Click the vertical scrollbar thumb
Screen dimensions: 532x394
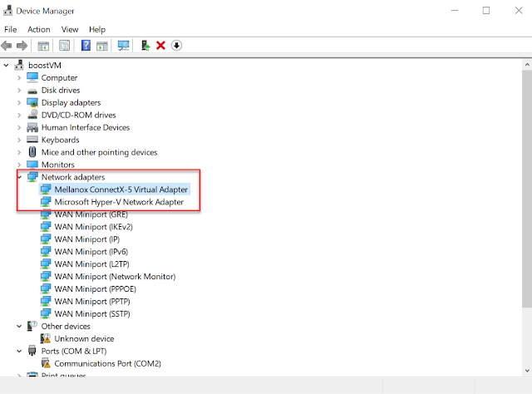tap(527, 189)
